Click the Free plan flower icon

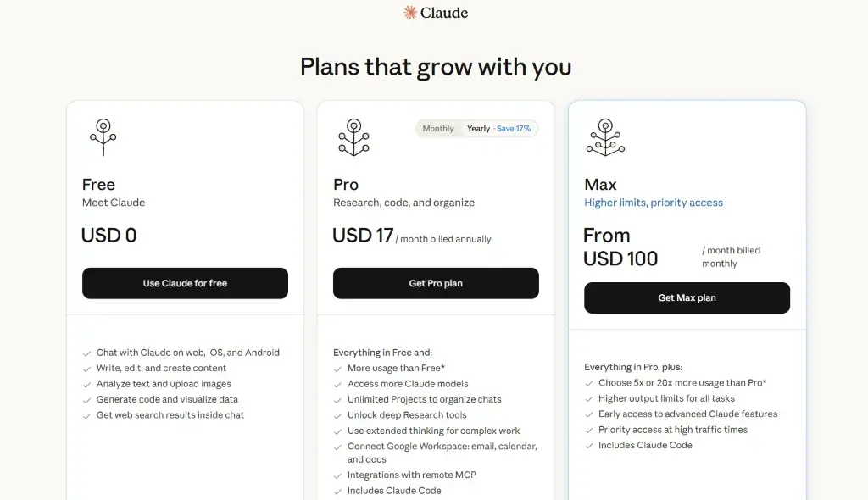click(x=102, y=136)
